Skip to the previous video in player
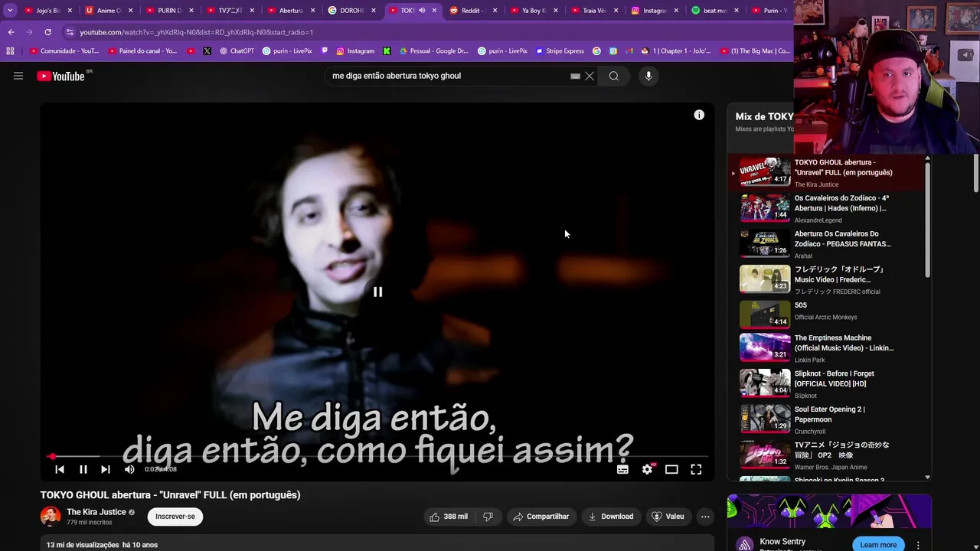980x551 pixels. pos(60,469)
